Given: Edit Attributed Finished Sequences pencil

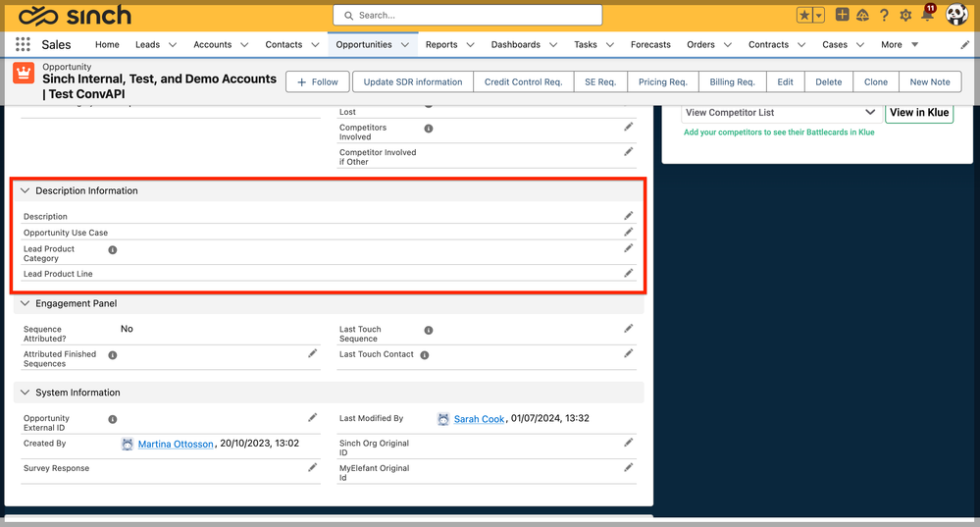Looking at the screenshot, I should point(313,354).
